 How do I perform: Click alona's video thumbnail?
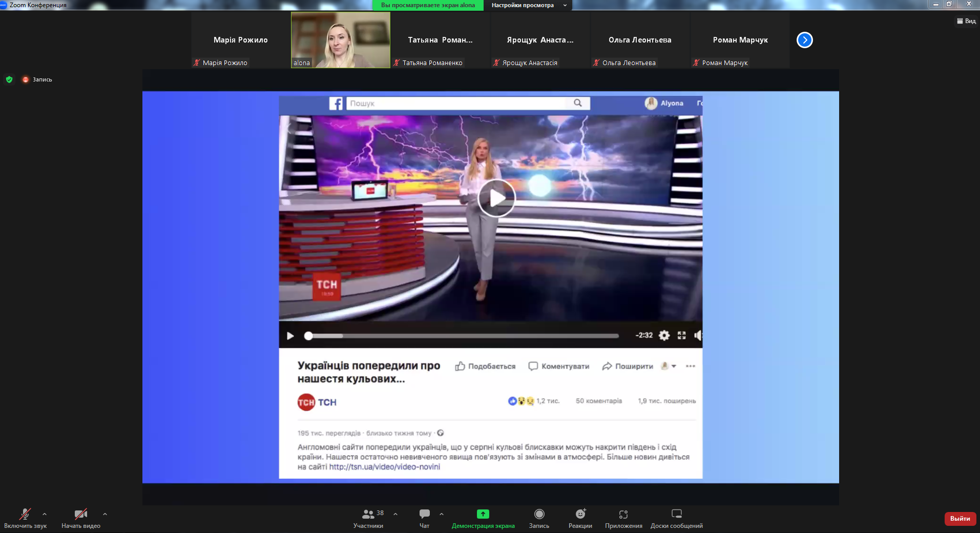pyautogui.click(x=341, y=40)
